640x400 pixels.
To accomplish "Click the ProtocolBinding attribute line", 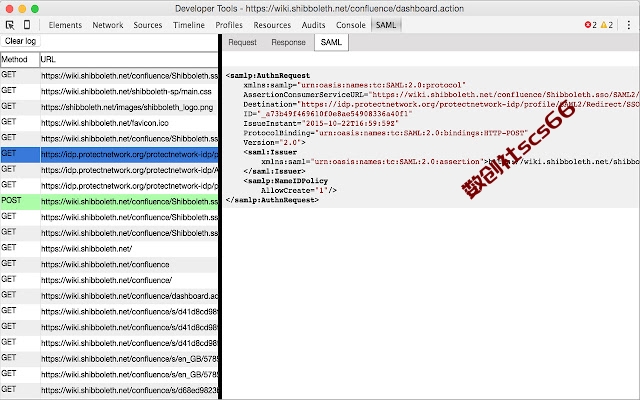I will (x=385, y=133).
